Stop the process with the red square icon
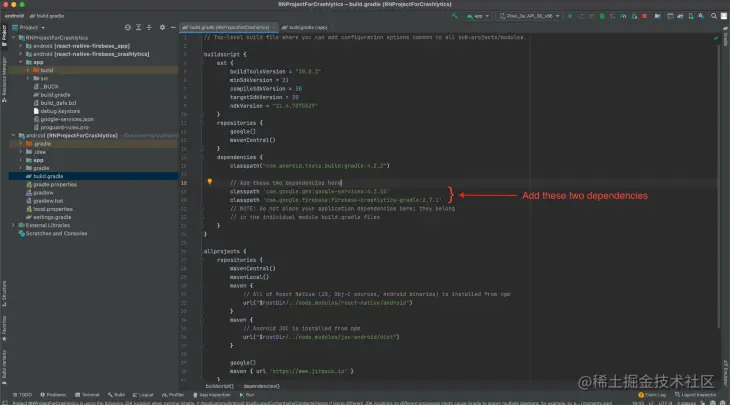The width and height of the screenshot is (730, 405). (x=644, y=16)
